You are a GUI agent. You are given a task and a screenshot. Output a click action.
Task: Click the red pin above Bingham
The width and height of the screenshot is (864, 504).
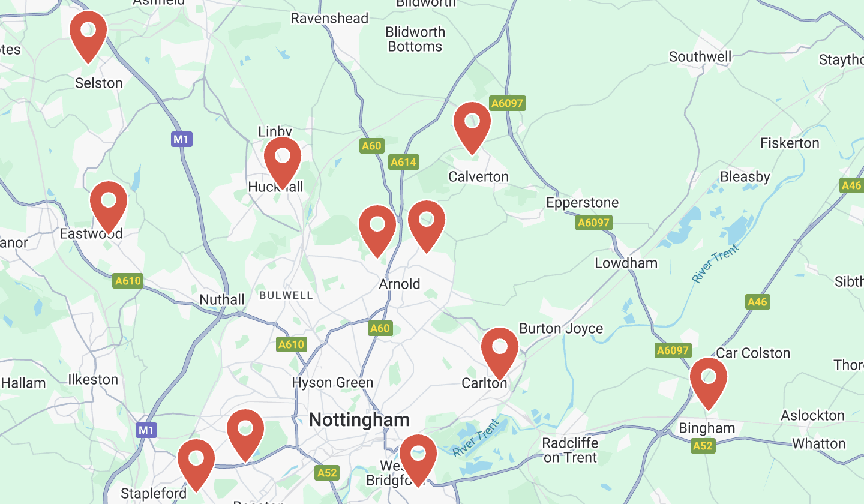[x=709, y=383]
